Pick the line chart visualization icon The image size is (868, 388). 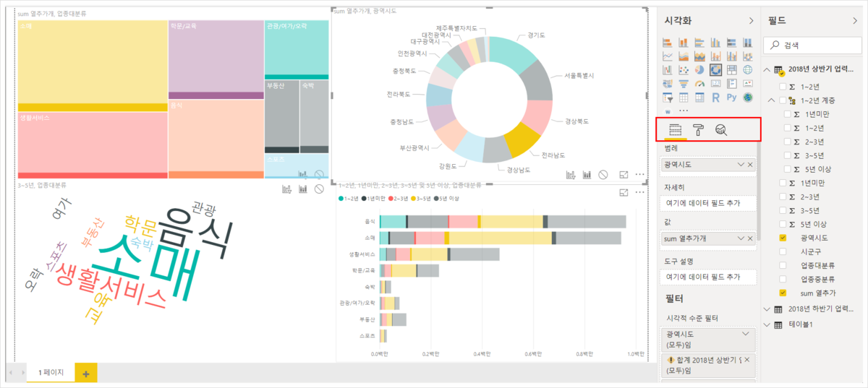tap(668, 56)
